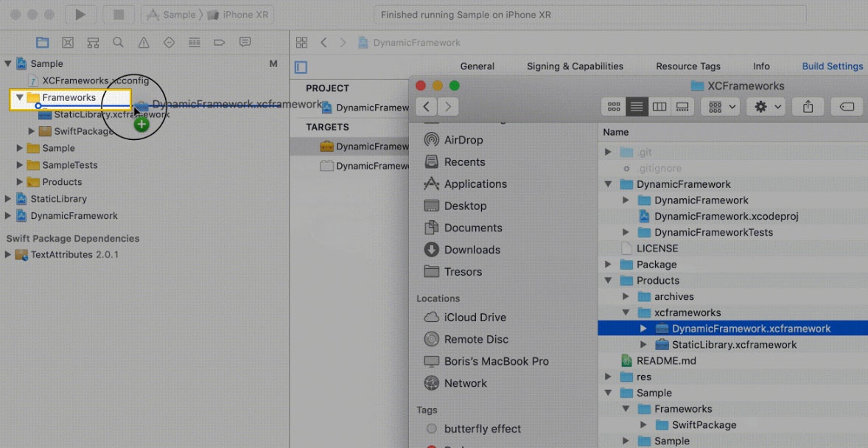Open Downloads in the Finder sidebar
This screenshot has height=448, width=868.
[x=472, y=250]
